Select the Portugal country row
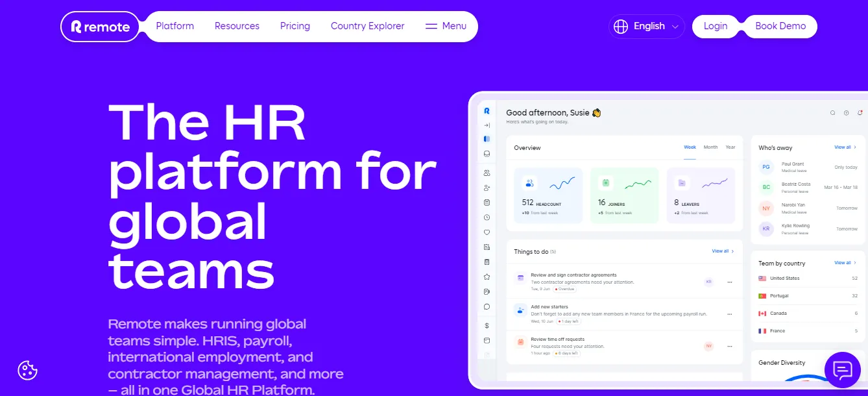 click(808, 296)
